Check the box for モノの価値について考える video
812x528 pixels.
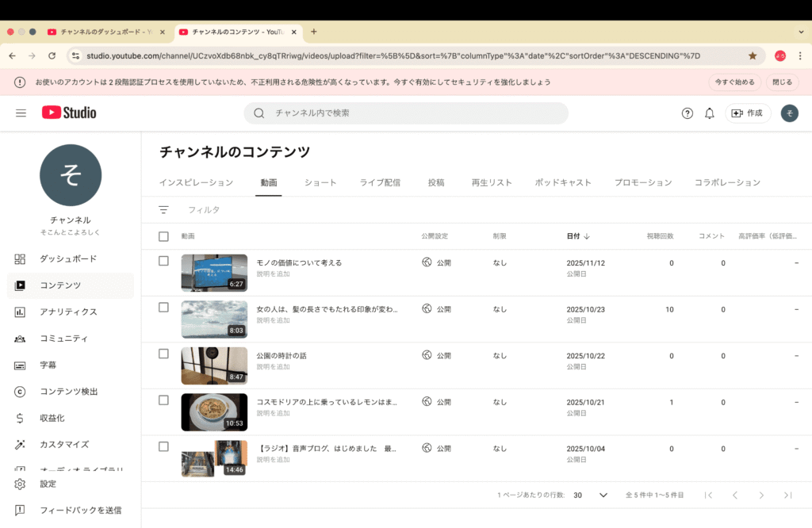tap(163, 261)
